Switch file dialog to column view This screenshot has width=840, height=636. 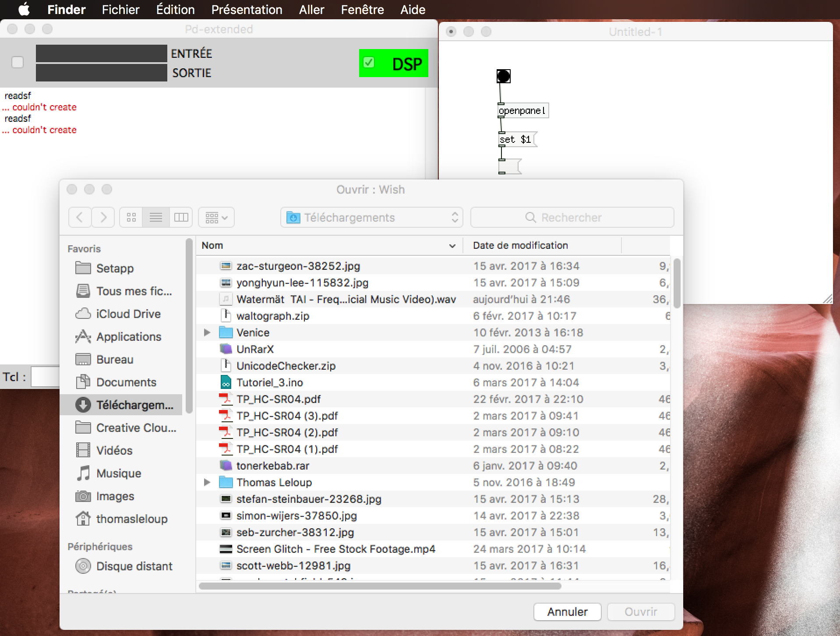[181, 217]
